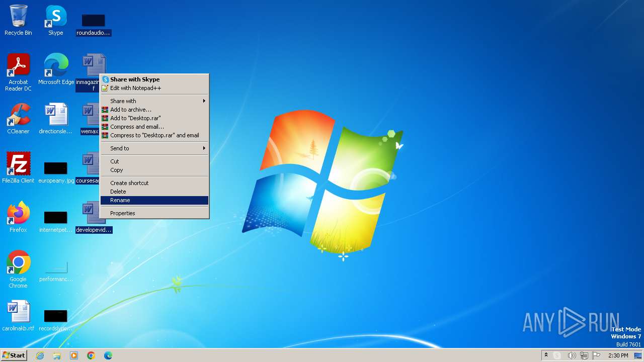644x362 pixels.
Task: Click the taskbar clock showing 2:30 PM
Action: point(618,355)
